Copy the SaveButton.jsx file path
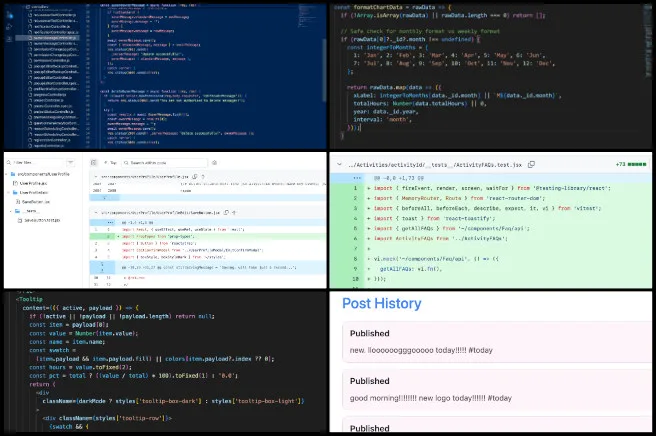656x436 pixels. click(x=226, y=213)
